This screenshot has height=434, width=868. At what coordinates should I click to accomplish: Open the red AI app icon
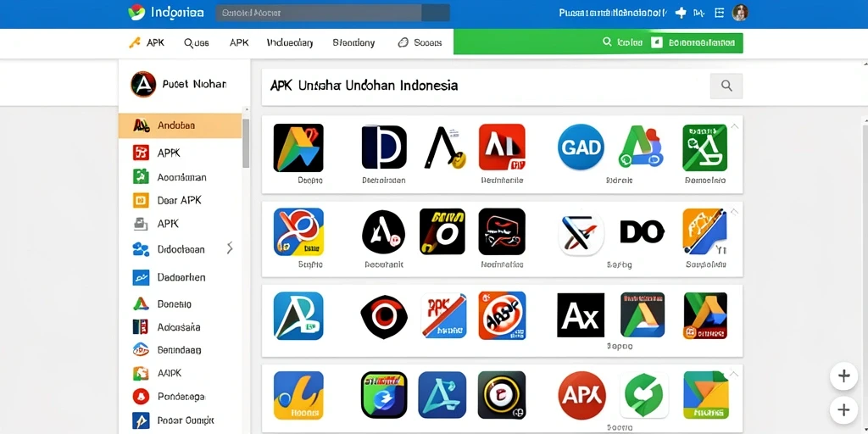click(502, 147)
